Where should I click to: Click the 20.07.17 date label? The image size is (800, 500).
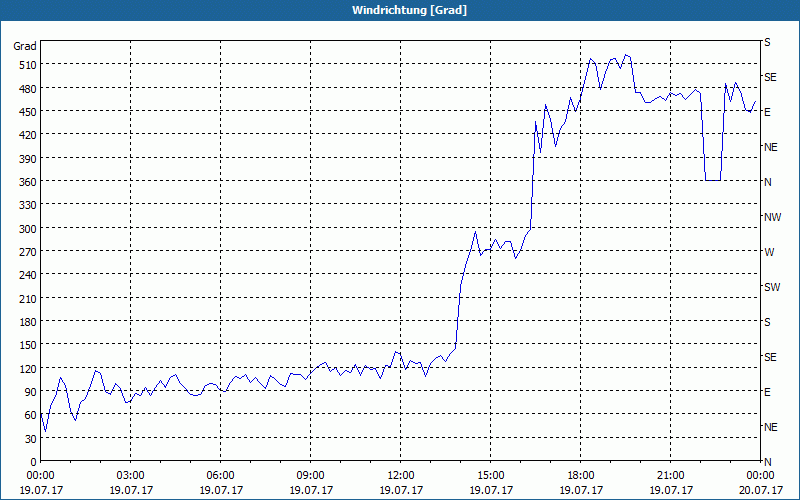pos(760,490)
